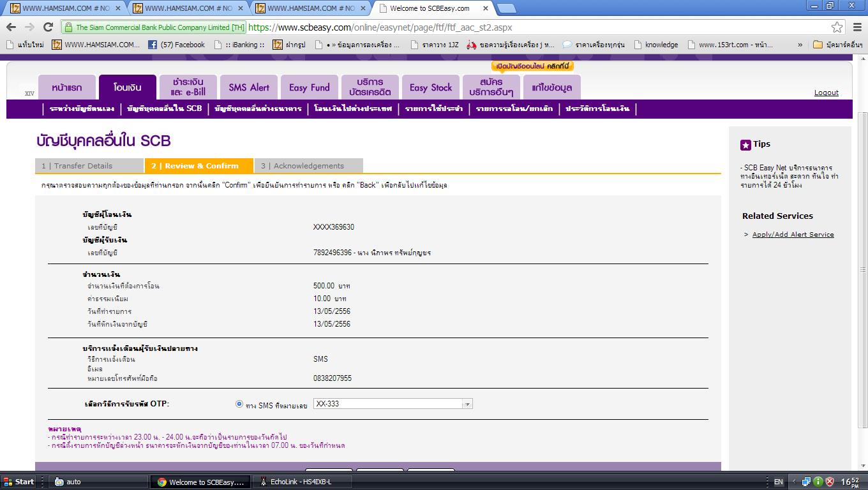Viewport: 868px width, 490px height.
Task: Switch to the EchoLink - HS4IXB-L taskbar window
Action: [303, 482]
